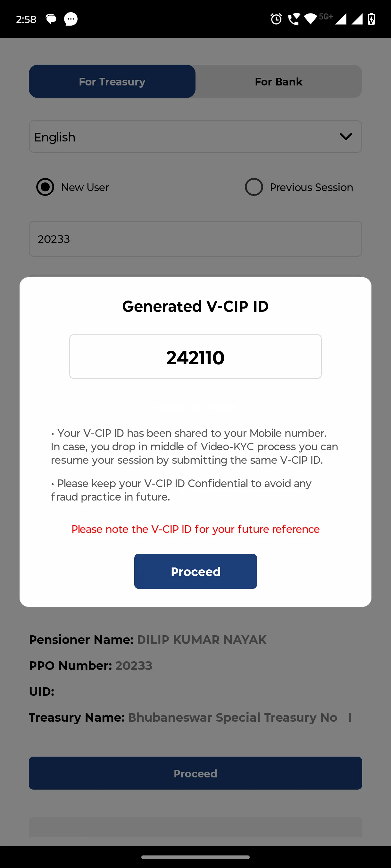Click Proceed in the V-CIP ID dialog
Image resolution: width=391 pixels, height=868 pixels.
point(195,571)
